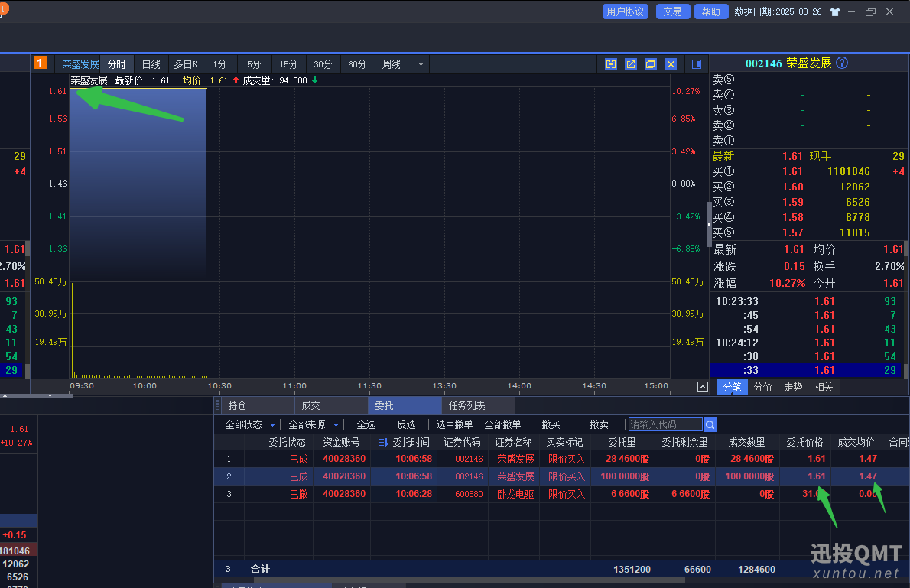Toggle the side quote panel layout icon
Image resolution: width=910 pixels, height=588 pixels.
point(697,64)
